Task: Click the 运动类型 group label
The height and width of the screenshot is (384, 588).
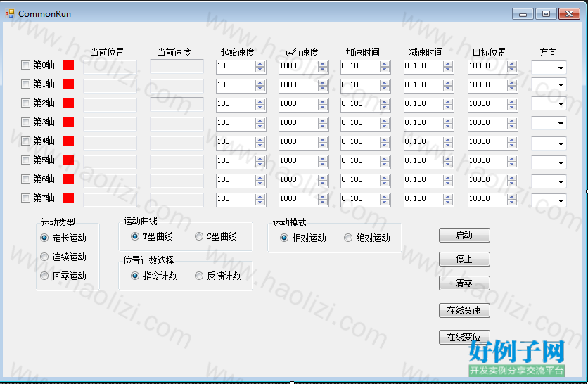Action: (x=58, y=223)
